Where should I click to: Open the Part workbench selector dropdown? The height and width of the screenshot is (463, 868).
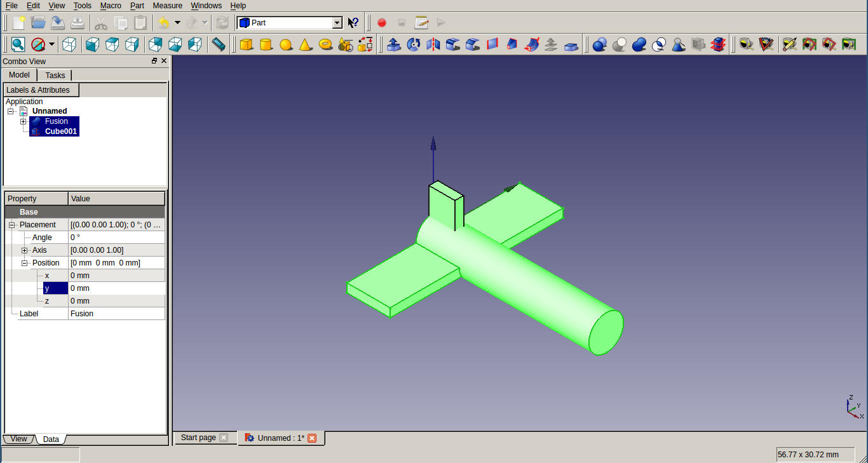(337, 23)
